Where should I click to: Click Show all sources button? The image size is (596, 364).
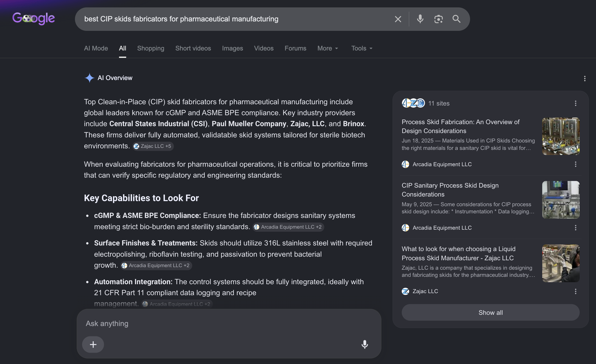pos(490,313)
